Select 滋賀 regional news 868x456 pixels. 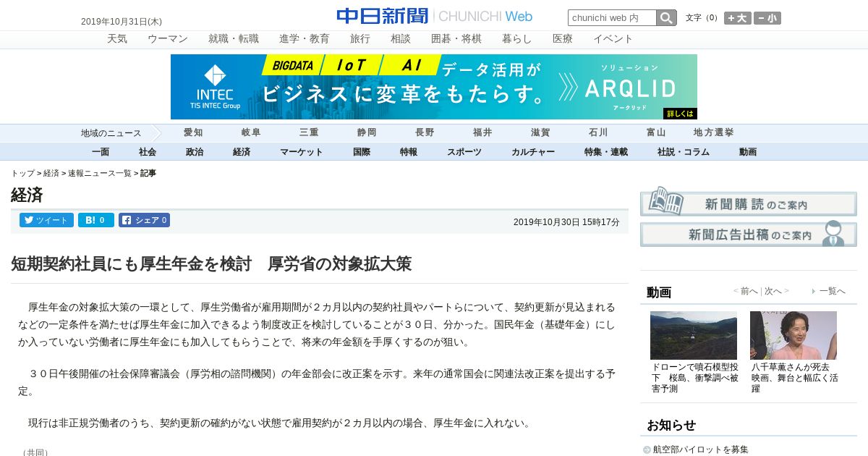coord(540,132)
